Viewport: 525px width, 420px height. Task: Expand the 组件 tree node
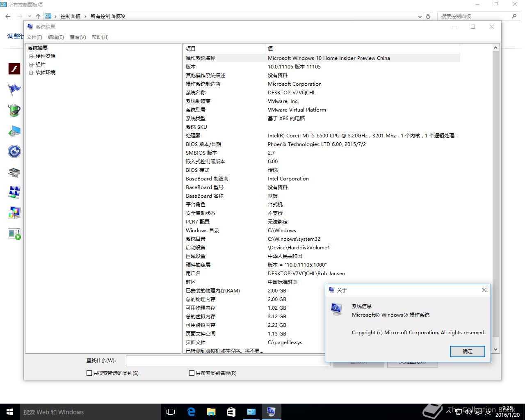point(31,64)
